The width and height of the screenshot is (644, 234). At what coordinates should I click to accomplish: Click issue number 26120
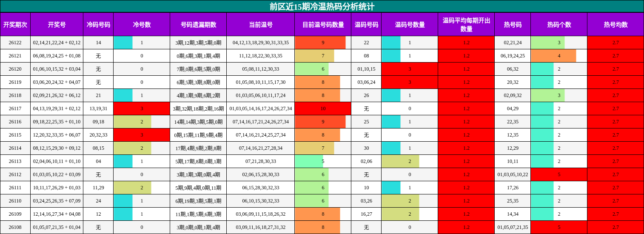[15, 69]
